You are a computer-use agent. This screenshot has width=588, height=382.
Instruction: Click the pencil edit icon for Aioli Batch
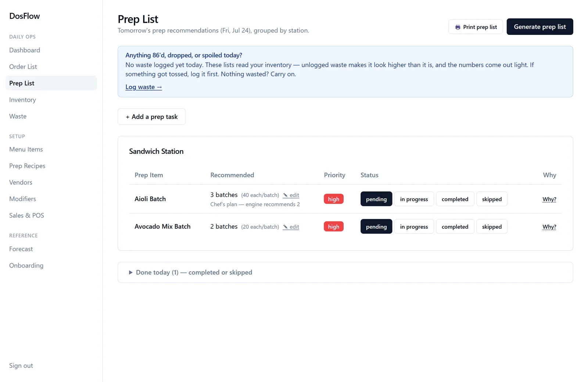coord(285,195)
